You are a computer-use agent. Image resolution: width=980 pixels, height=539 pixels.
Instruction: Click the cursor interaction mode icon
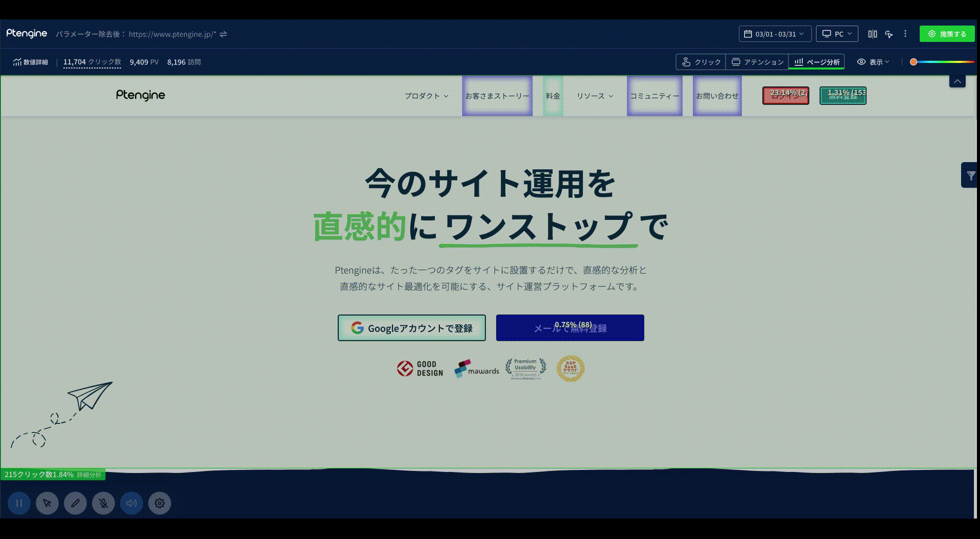click(x=889, y=34)
